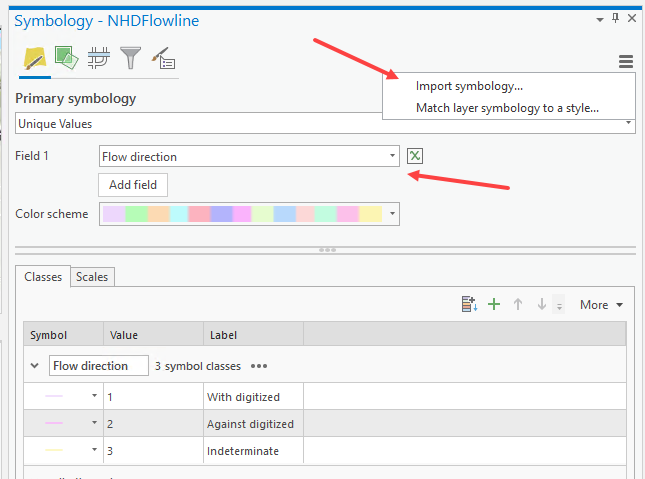The width and height of the screenshot is (645, 479).
Task: Set an expression for Field 1
Action: coord(415,156)
